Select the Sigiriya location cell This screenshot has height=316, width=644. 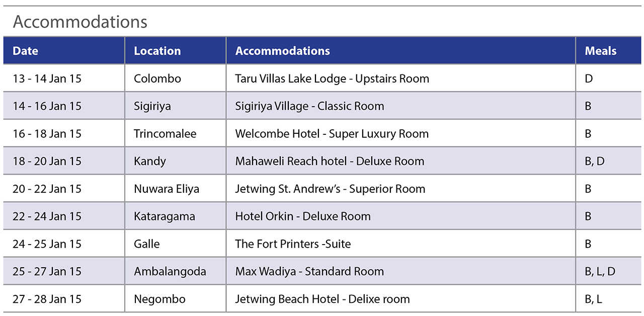(x=152, y=106)
